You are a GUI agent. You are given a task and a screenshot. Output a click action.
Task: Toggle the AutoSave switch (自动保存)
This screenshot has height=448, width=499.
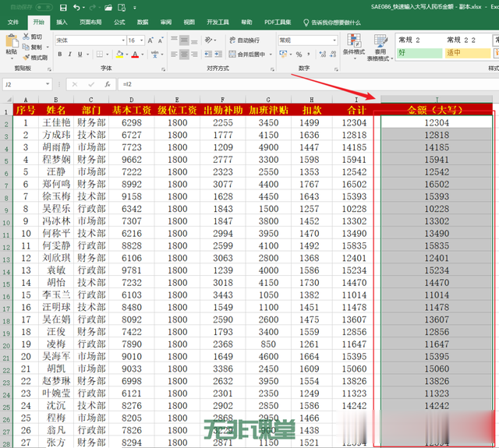44,7
